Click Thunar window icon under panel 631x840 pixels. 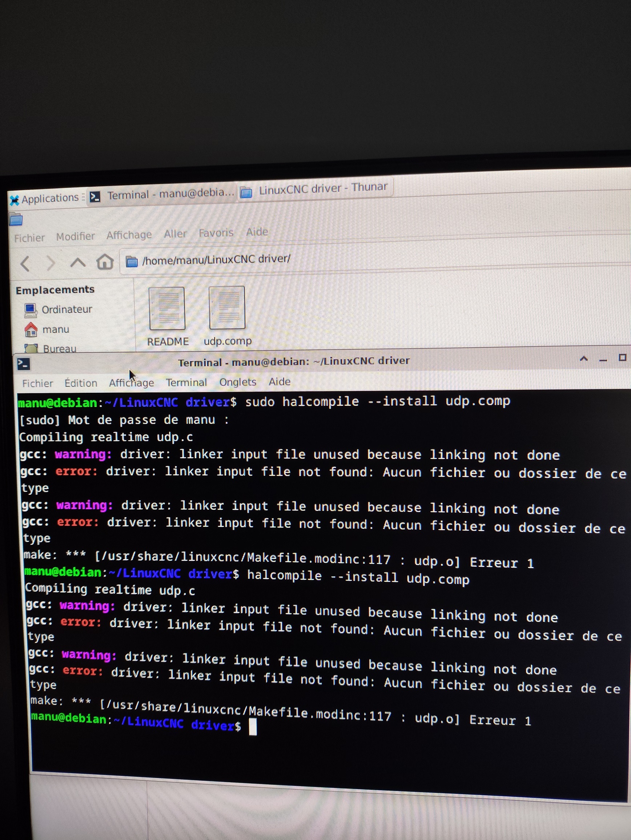16,219
